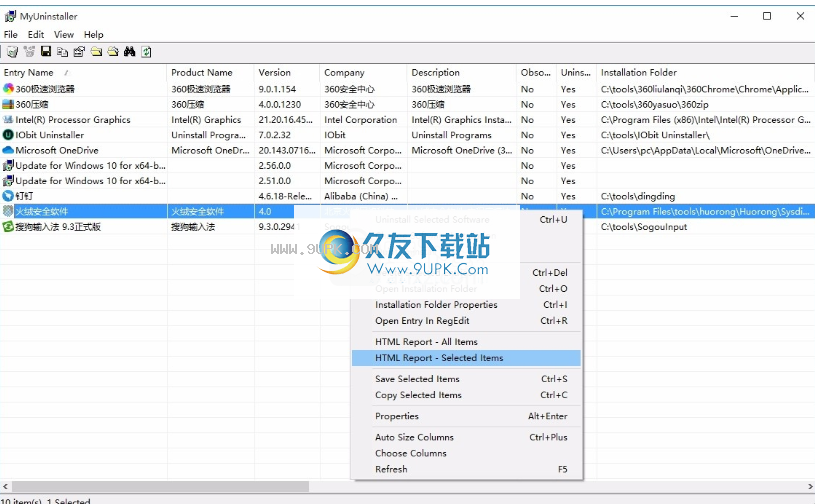Image resolution: width=815 pixels, height=504 pixels.
Task: Click the Uninstall Selected Software toolbar icon
Action: pyautogui.click(x=12, y=51)
